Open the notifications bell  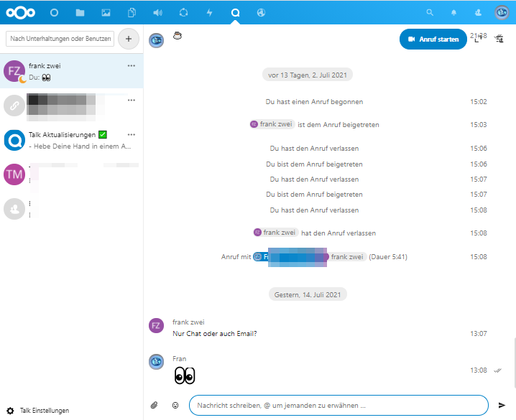[x=453, y=12]
